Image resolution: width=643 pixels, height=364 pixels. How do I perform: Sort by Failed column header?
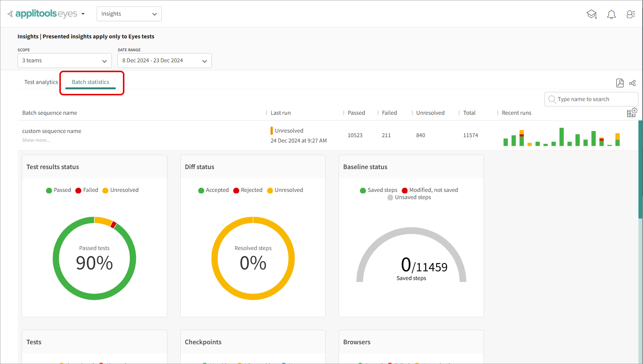point(389,113)
